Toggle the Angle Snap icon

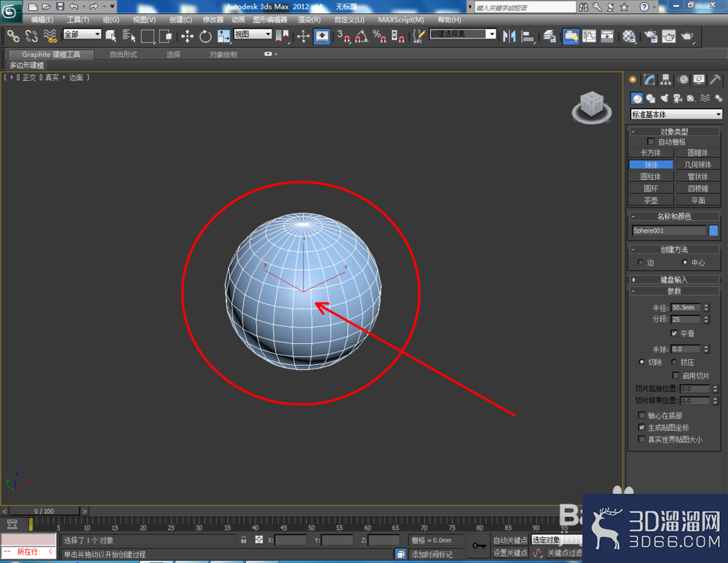click(x=362, y=36)
